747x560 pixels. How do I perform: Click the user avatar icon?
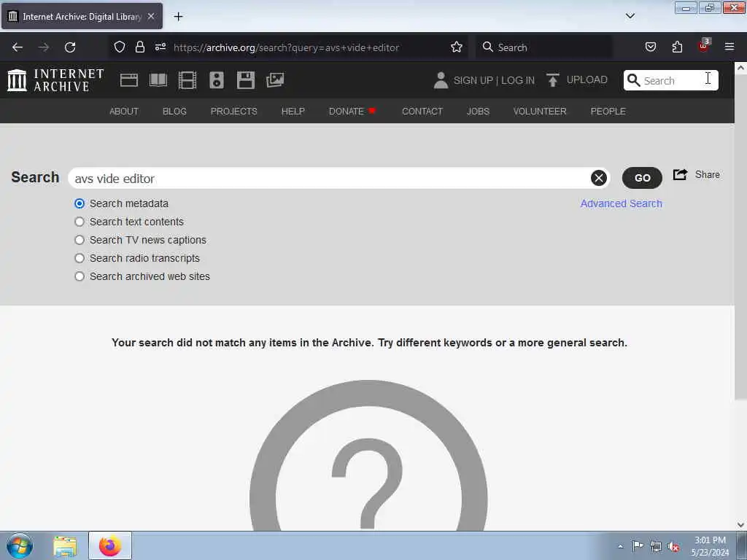441,80
